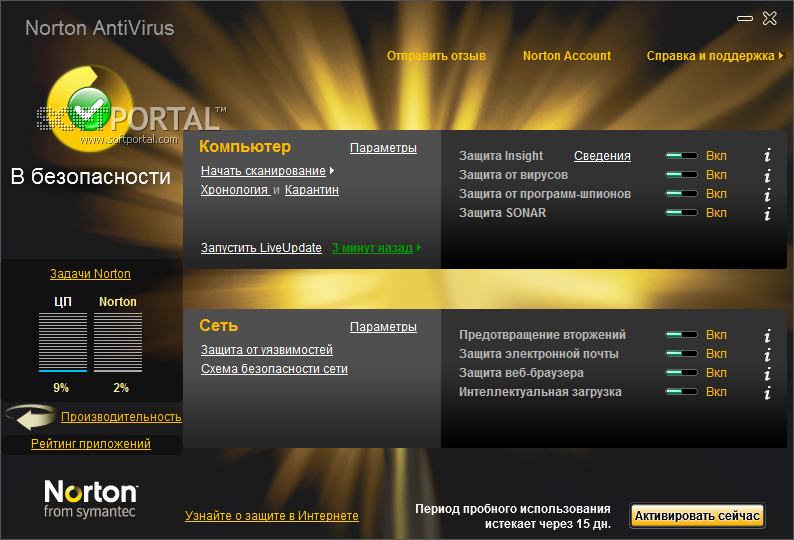Disable the Защита веб-браузера switch
This screenshot has width=794, height=540.
(681, 373)
